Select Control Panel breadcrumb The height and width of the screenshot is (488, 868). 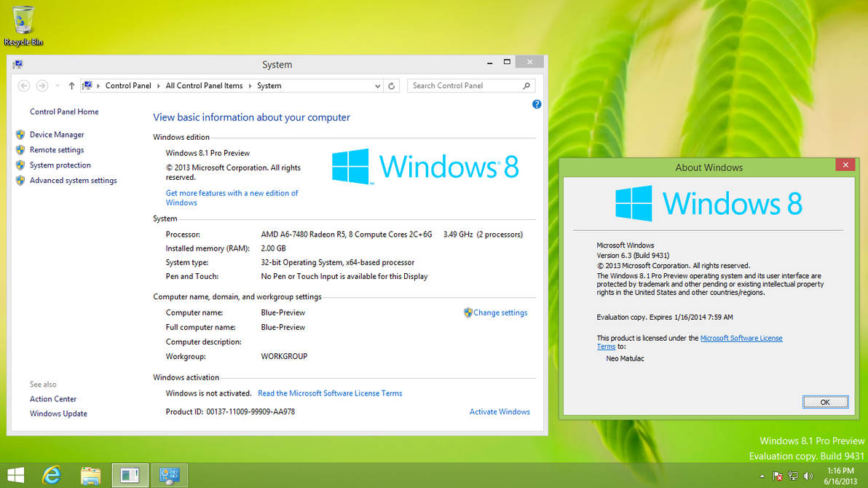click(x=128, y=86)
